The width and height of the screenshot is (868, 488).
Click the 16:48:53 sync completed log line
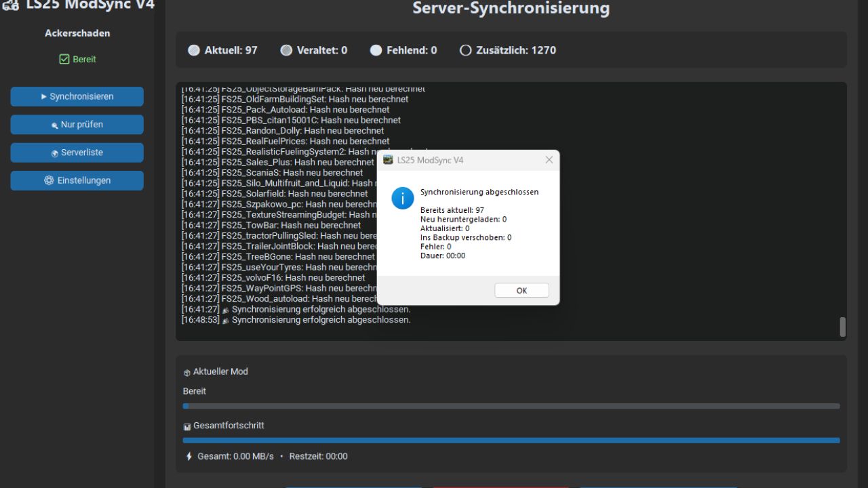(296, 319)
